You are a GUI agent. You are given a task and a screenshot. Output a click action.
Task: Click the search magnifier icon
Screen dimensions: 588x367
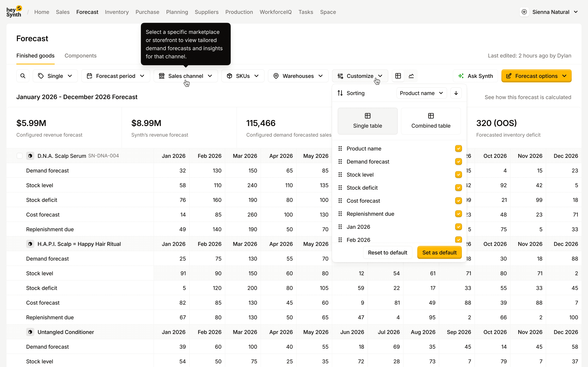pos(23,76)
